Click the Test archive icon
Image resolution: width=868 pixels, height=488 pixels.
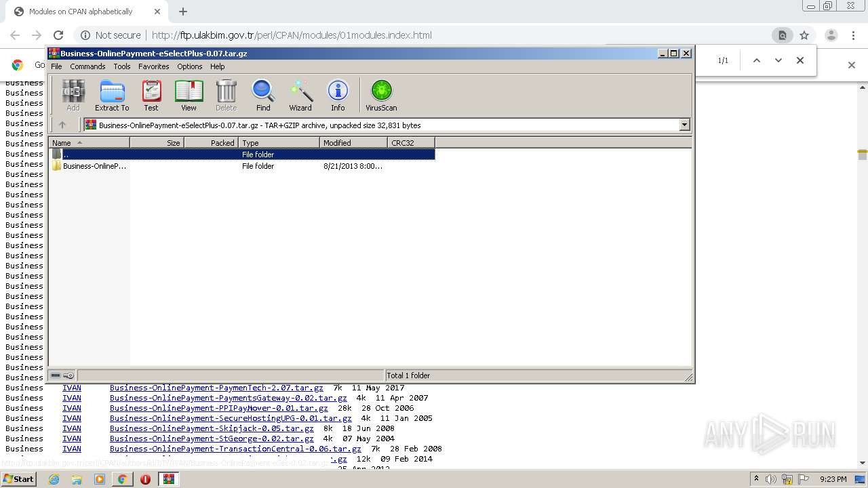(x=151, y=95)
